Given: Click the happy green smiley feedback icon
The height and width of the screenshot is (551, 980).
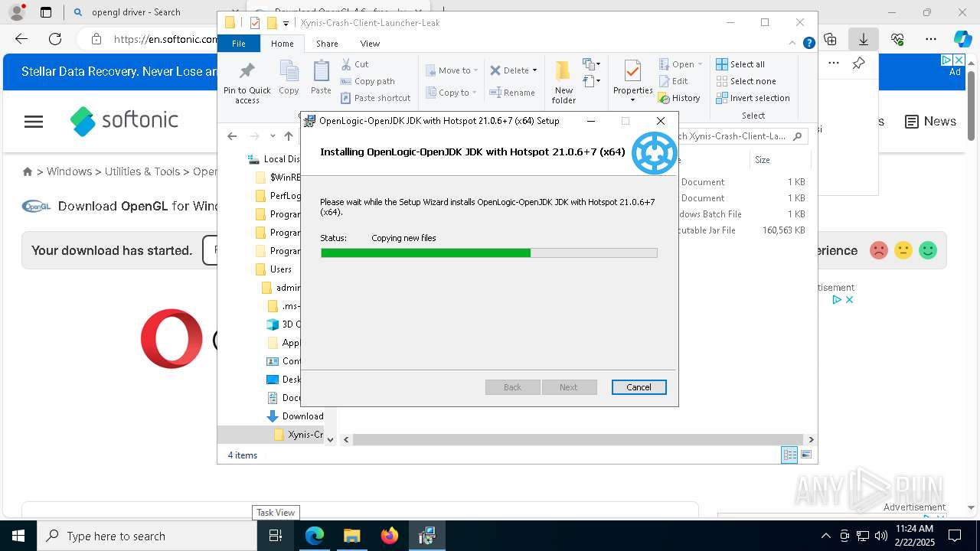Looking at the screenshot, I should (x=928, y=250).
